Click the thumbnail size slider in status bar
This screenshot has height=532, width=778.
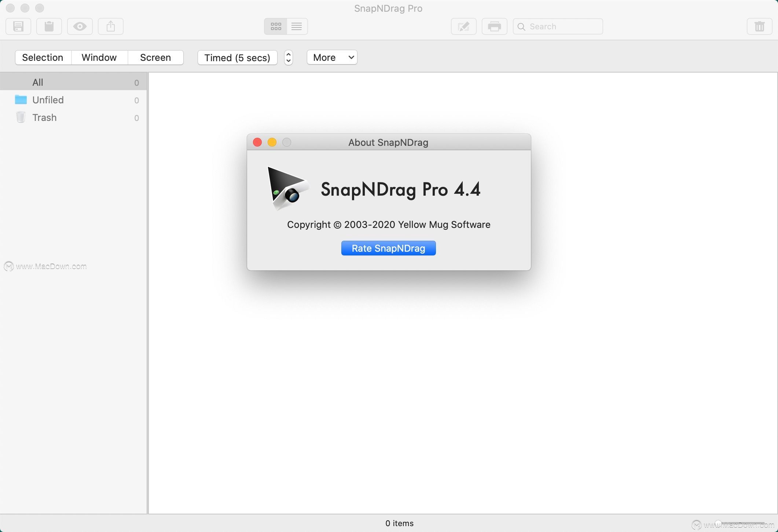(740, 523)
